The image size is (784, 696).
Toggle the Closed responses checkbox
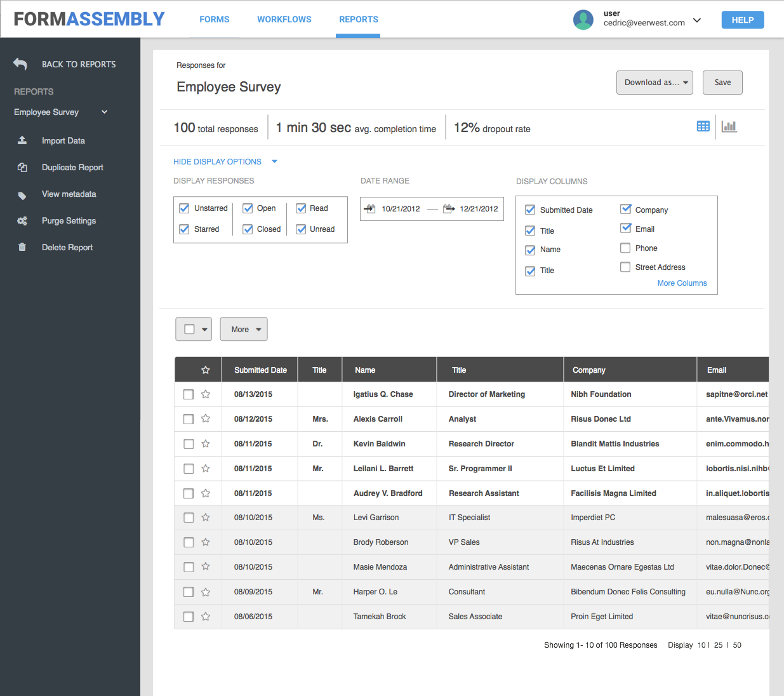[x=248, y=229]
